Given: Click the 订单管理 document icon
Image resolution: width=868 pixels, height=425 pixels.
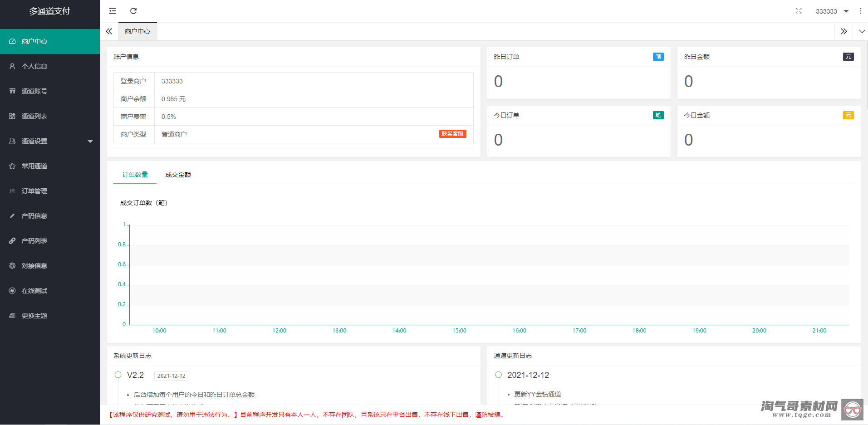Looking at the screenshot, I should 12,191.
